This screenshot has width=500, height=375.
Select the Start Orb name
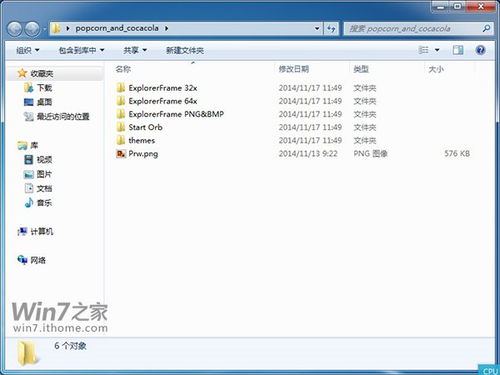pyautogui.click(x=145, y=127)
